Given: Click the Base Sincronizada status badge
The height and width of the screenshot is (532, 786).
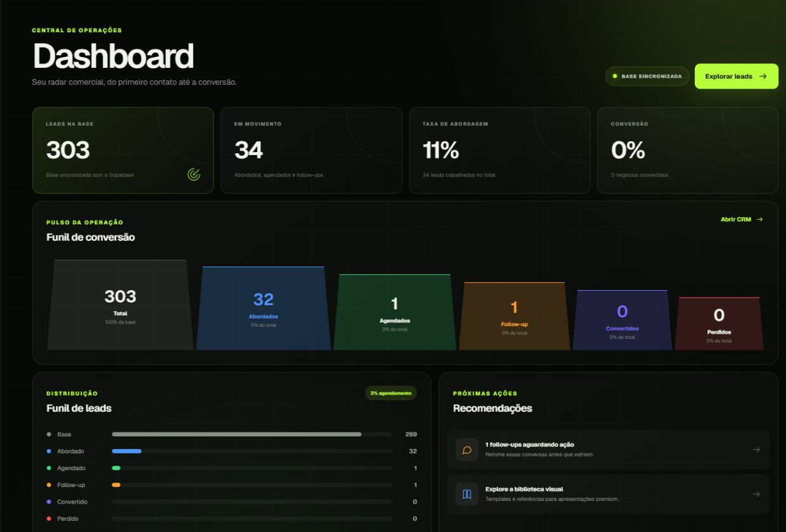Looking at the screenshot, I should tap(647, 76).
